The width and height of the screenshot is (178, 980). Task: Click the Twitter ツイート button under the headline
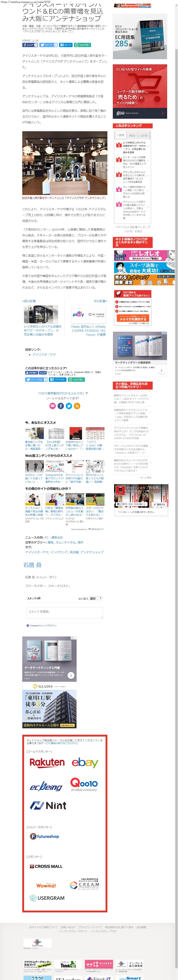click(x=48, y=45)
